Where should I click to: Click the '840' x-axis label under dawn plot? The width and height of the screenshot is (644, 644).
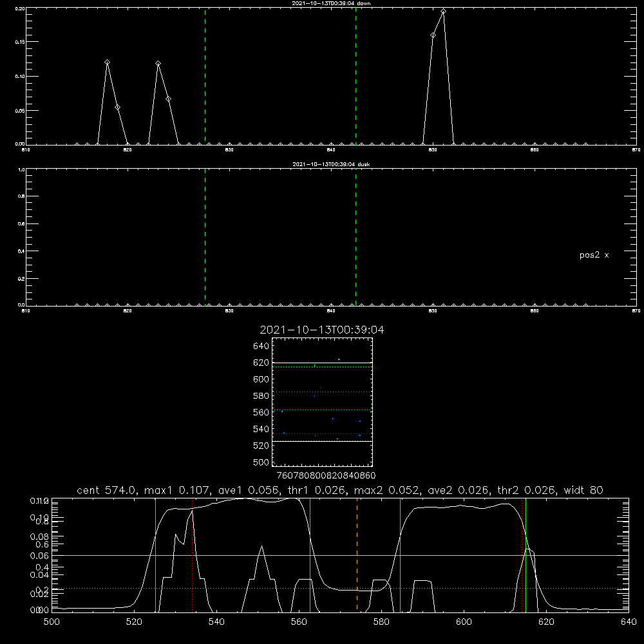(x=331, y=150)
